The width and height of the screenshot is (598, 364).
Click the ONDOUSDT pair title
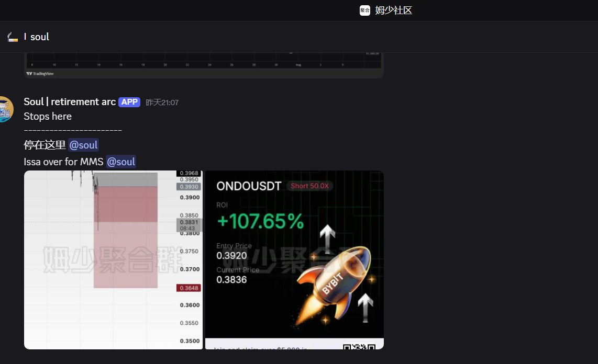coord(249,186)
